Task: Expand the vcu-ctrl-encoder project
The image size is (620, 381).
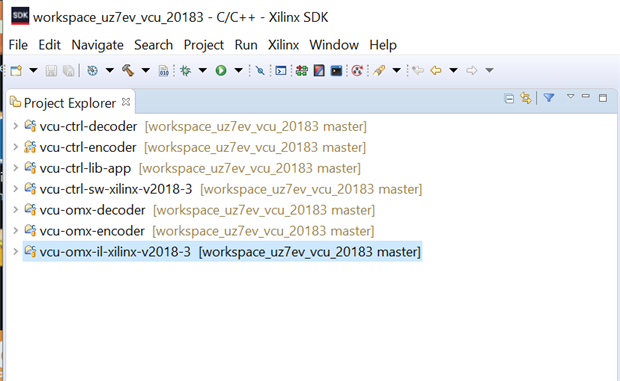Action: (x=15, y=147)
